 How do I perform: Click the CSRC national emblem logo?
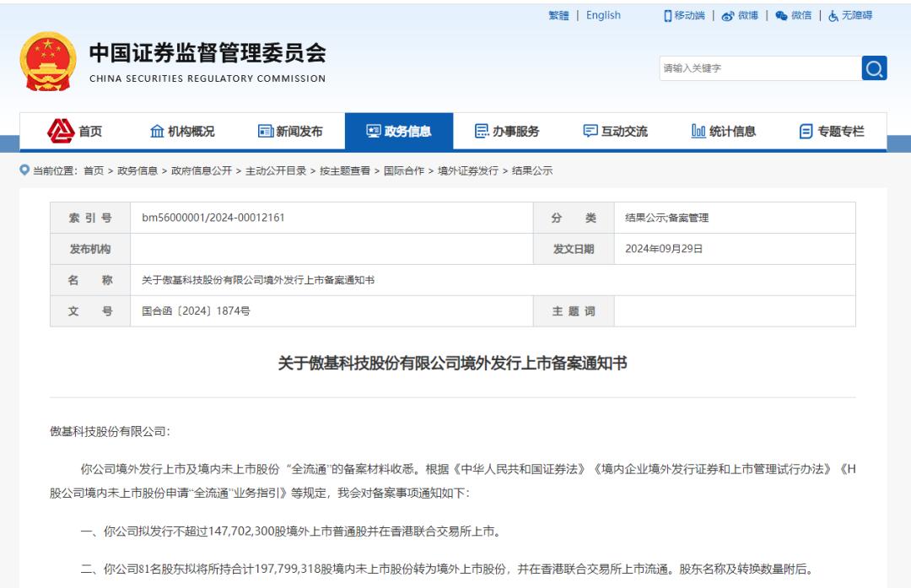point(48,62)
